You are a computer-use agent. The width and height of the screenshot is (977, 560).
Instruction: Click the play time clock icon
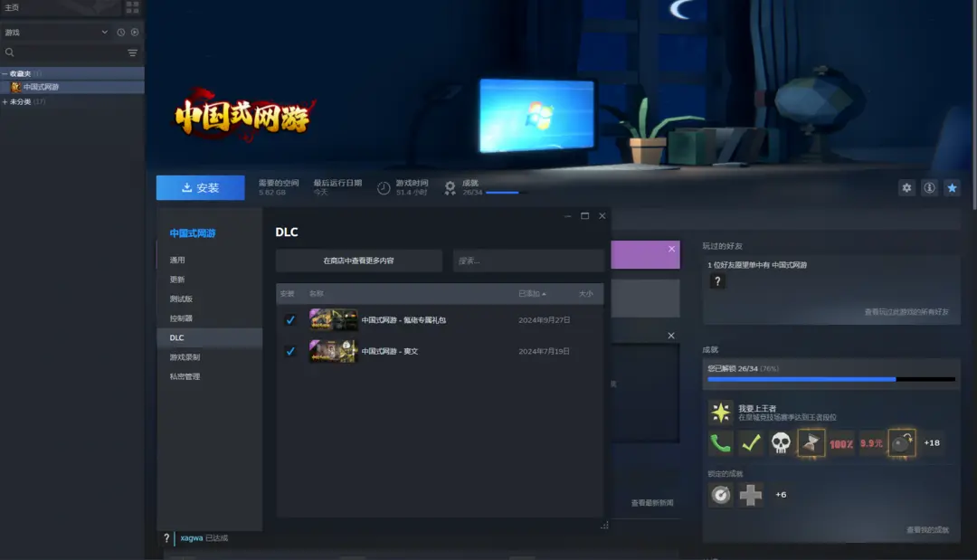tap(384, 187)
